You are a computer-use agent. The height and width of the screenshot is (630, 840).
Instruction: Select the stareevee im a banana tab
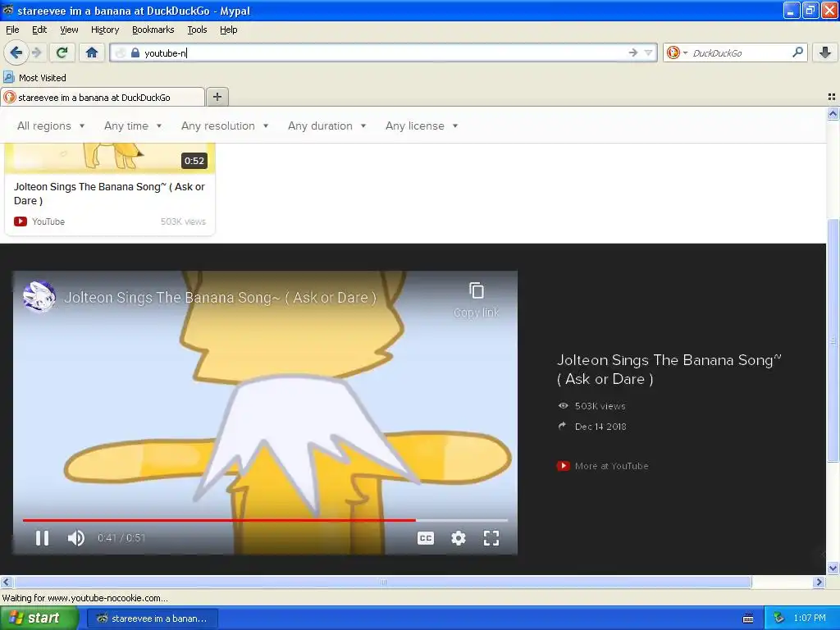pyautogui.click(x=103, y=97)
